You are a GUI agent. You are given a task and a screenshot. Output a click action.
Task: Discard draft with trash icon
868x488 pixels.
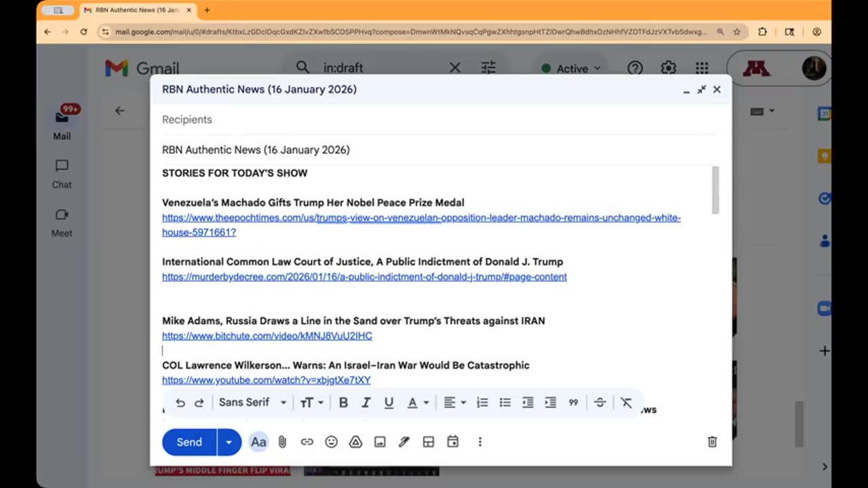(712, 442)
